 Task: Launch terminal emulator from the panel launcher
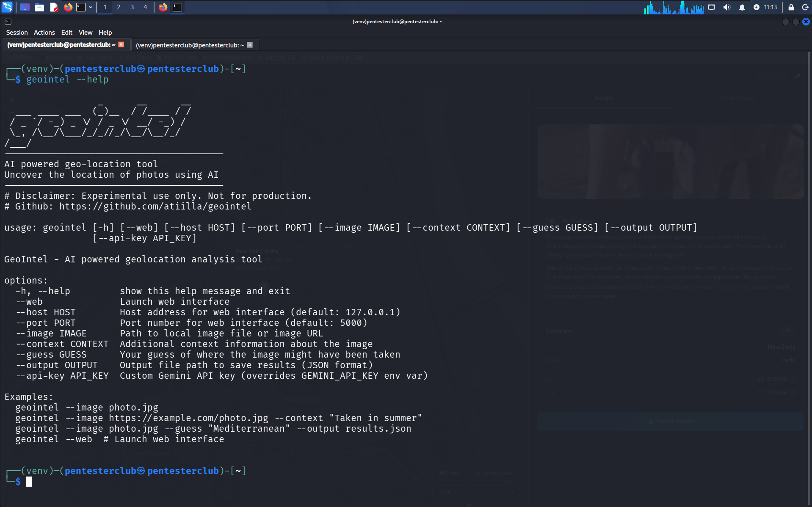pyautogui.click(x=81, y=7)
